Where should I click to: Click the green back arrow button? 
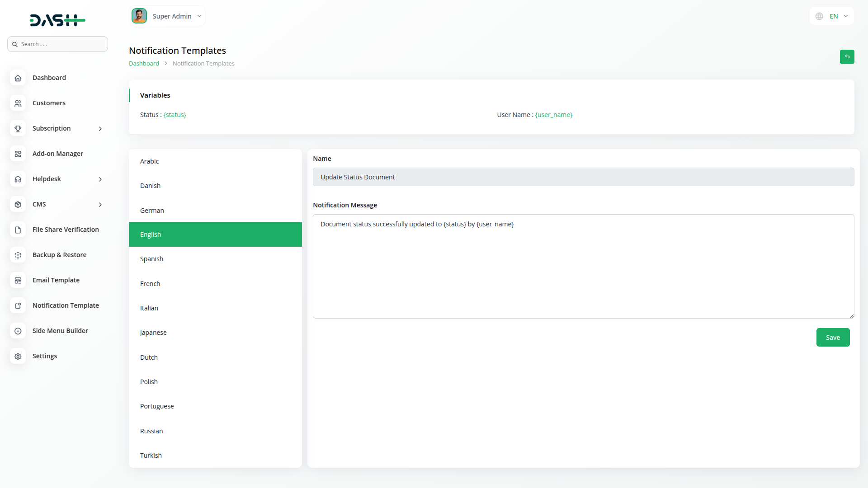click(847, 56)
